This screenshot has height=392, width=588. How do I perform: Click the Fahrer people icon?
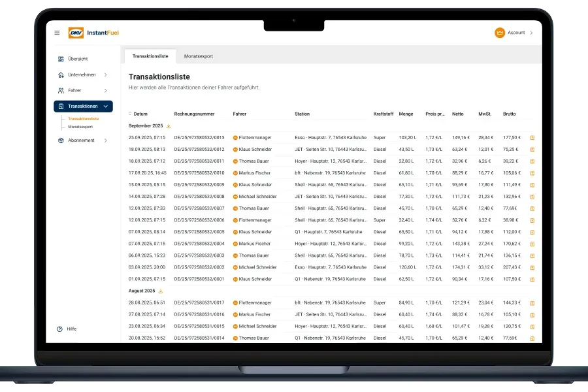[61, 90]
